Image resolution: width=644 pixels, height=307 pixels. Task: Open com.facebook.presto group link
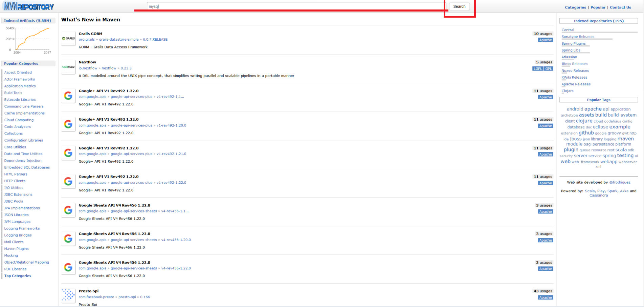click(x=96, y=297)
